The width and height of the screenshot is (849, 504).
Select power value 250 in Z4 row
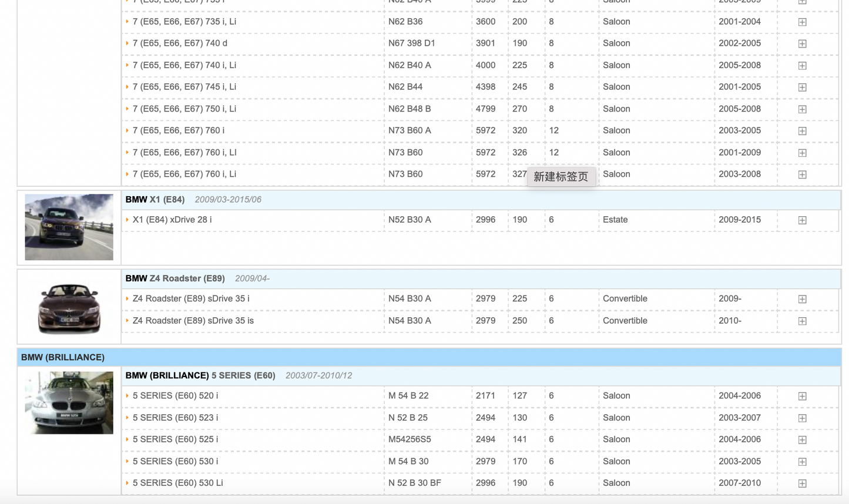pyautogui.click(x=519, y=321)
